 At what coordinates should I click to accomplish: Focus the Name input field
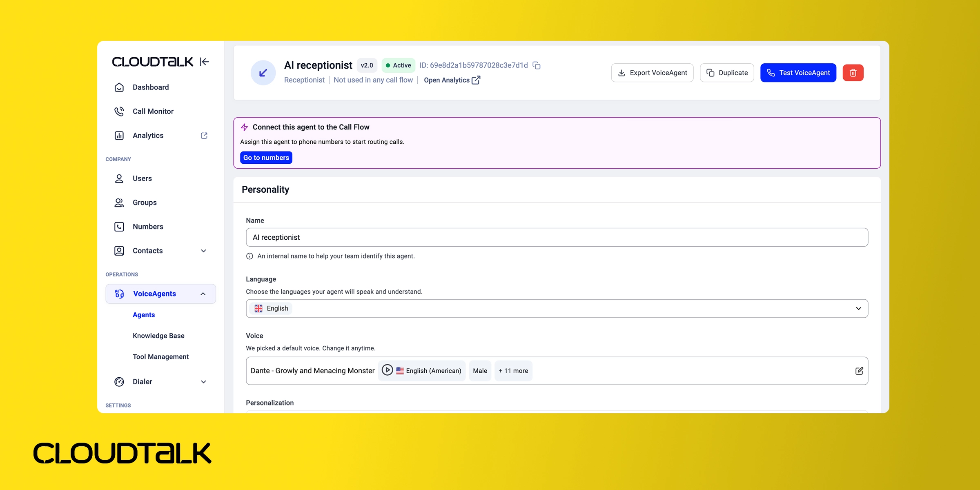click(557, 237)
